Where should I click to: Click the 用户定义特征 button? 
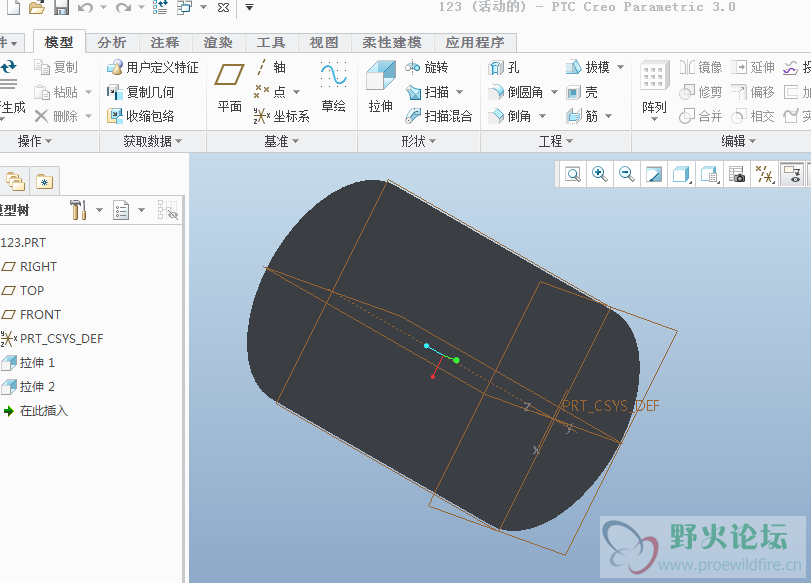tap(153, 67)
